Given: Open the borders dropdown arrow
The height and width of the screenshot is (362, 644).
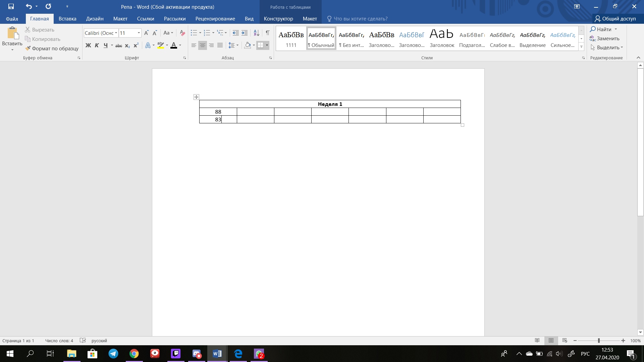Looking at the screenshot, I should click(x=267, y=45).
